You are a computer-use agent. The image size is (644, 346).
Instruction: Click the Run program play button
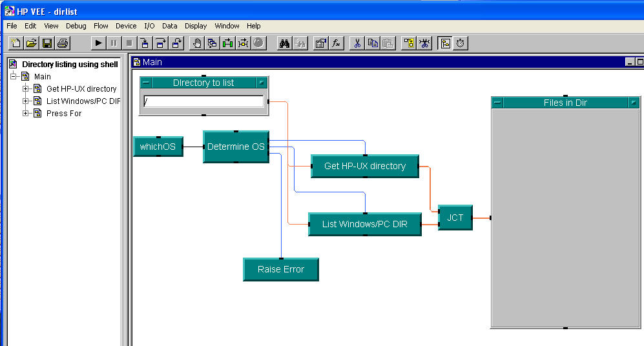tap(99, 43)
